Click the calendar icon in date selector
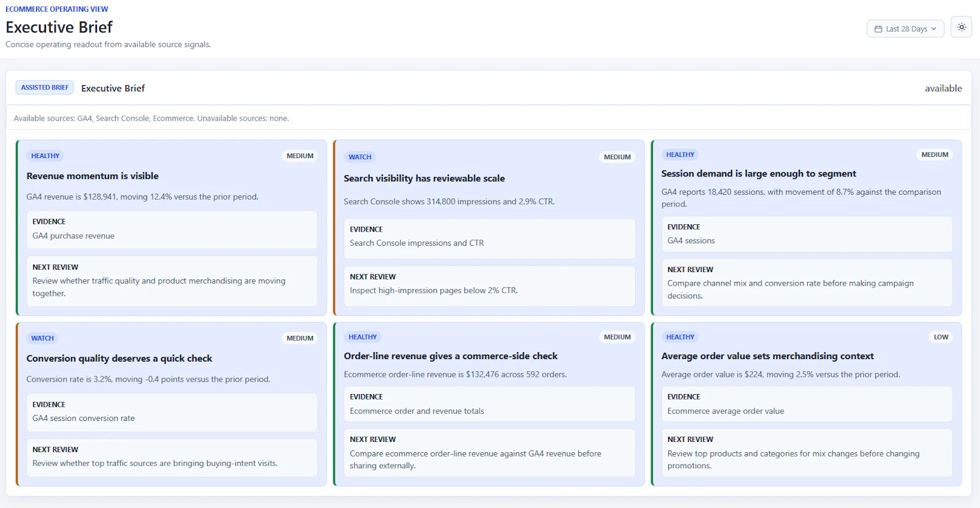This screenshot has width=980, height=508. pos(878,29)
